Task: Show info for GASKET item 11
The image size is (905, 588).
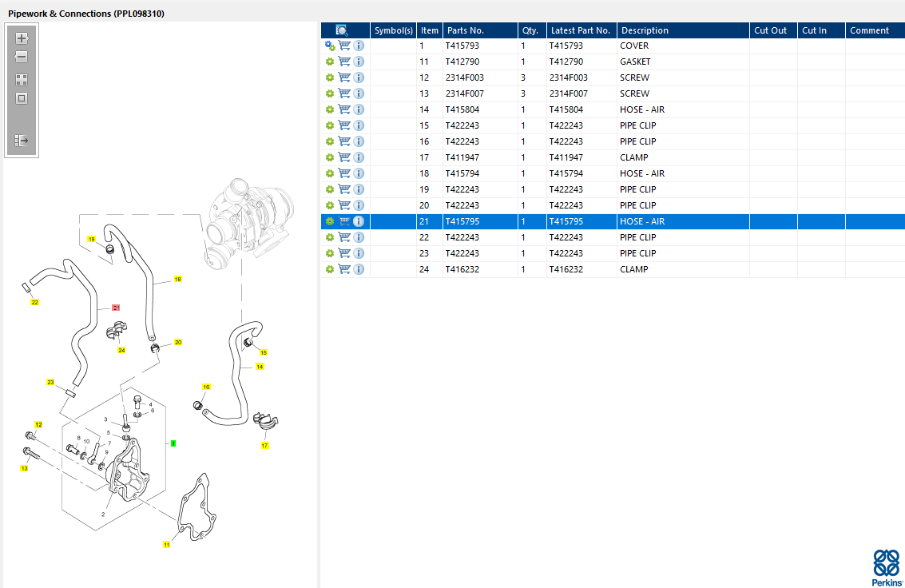Action: tap(359, 62)
